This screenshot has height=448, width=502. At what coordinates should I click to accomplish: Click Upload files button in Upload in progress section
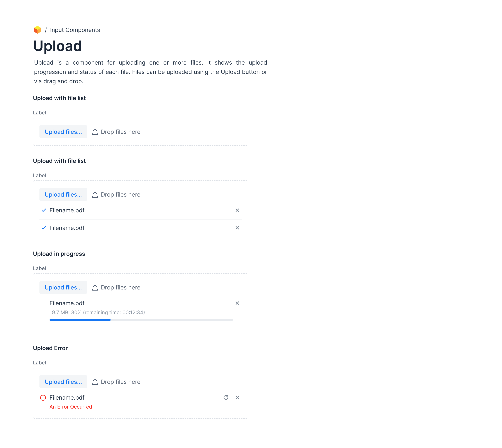[63, 287]
